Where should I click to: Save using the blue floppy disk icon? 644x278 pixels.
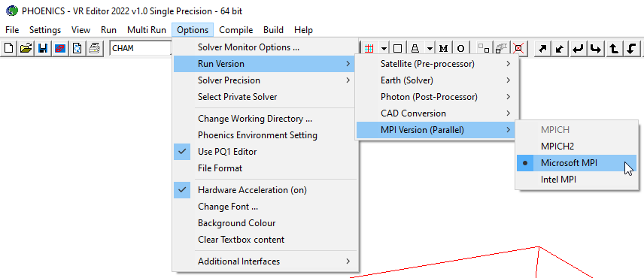[x=43, y=48]
